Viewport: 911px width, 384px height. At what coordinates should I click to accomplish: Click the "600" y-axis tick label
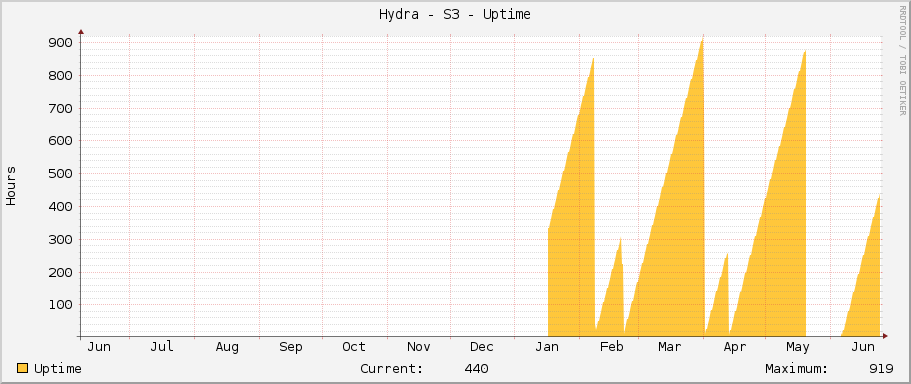pyautogui.click(x=60, y=141)
